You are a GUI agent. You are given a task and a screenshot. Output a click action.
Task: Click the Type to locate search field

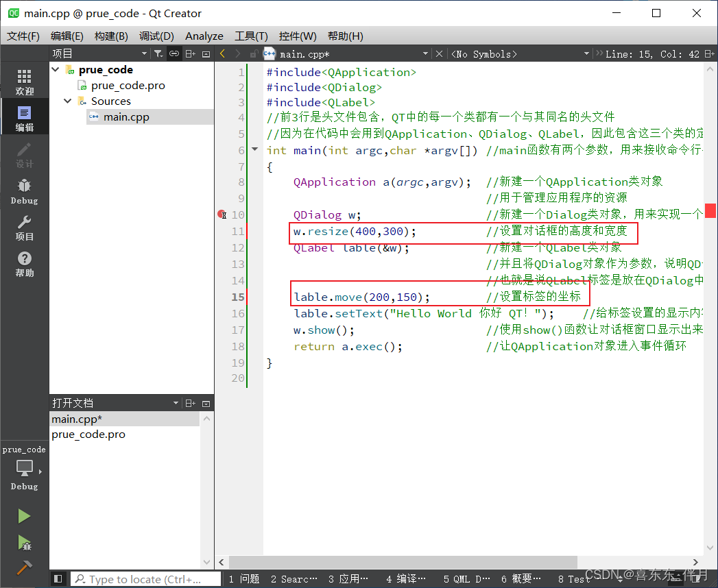[x=146, y=578]
